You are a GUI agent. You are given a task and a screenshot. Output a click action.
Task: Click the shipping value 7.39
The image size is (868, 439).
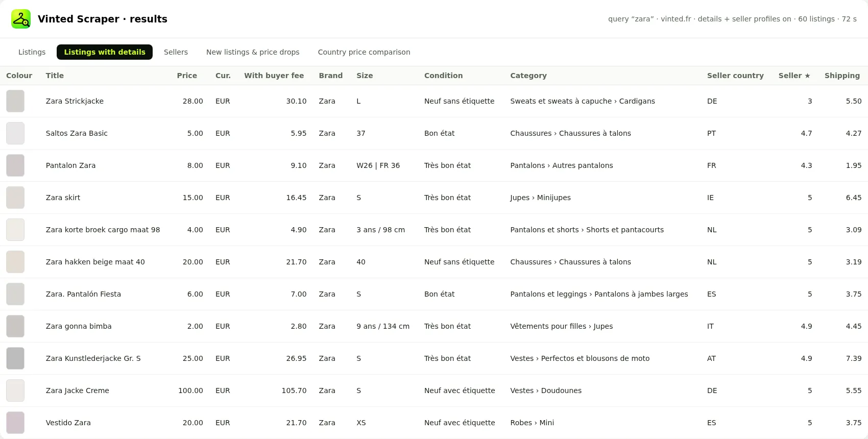(x=854, y=358)
